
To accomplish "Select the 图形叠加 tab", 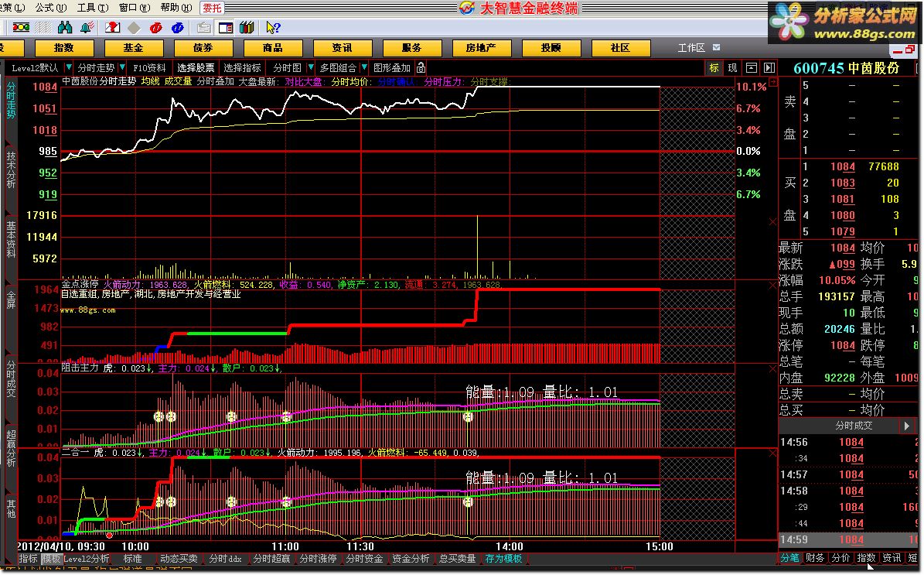I will [392, 68].
